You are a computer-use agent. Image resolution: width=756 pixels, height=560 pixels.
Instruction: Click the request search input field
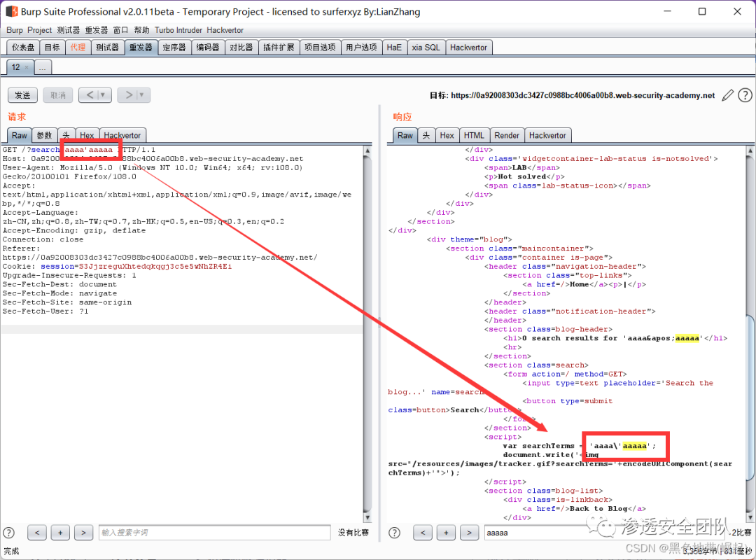click(x=215, y=533)
